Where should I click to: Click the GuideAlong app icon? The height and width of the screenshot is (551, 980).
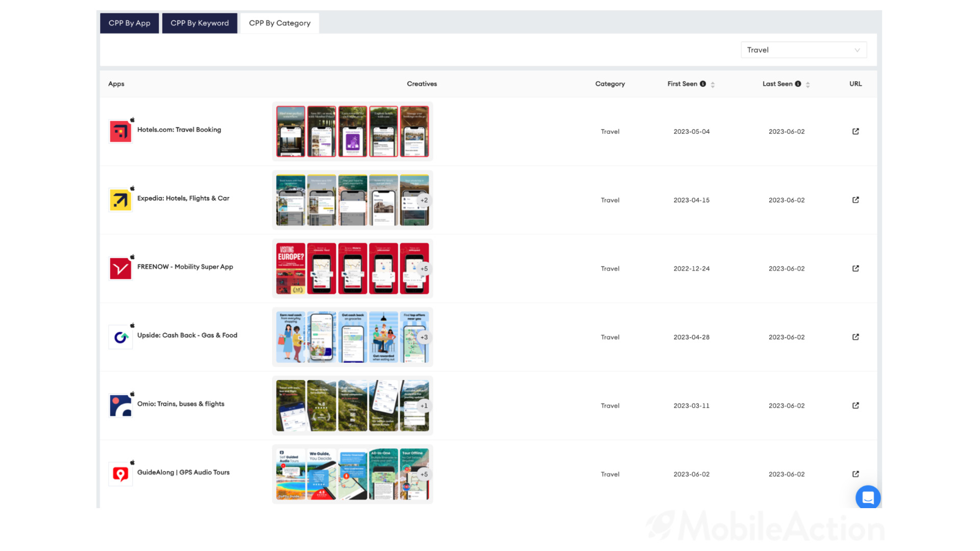click(x=120, y=474)
